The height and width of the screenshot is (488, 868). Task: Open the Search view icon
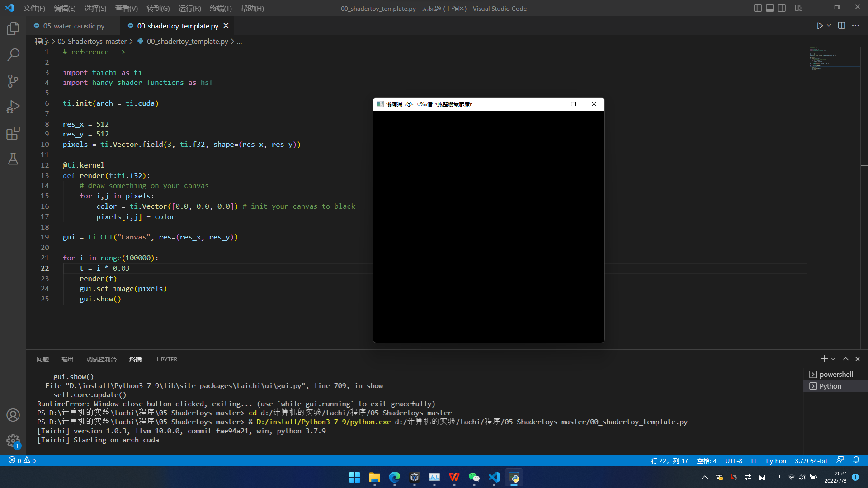click(13, 55)
